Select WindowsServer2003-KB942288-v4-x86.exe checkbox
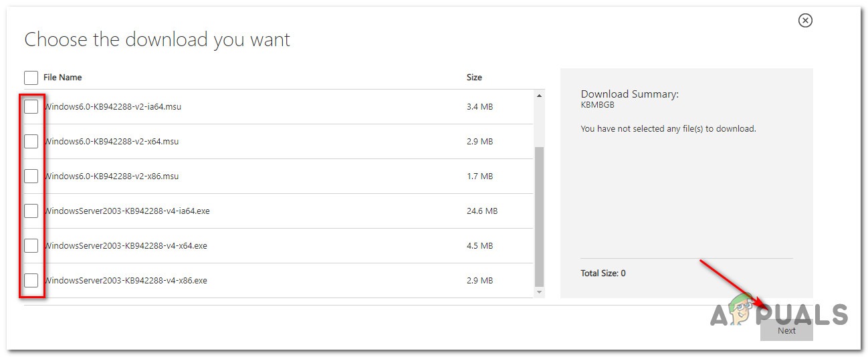Image resolution: width=868 pixels, height=357 pixels. 31,280
